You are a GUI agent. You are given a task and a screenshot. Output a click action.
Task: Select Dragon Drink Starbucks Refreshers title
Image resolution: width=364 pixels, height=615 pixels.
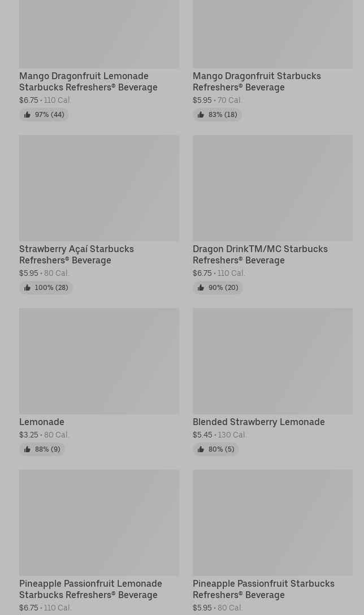pos(260,254)
